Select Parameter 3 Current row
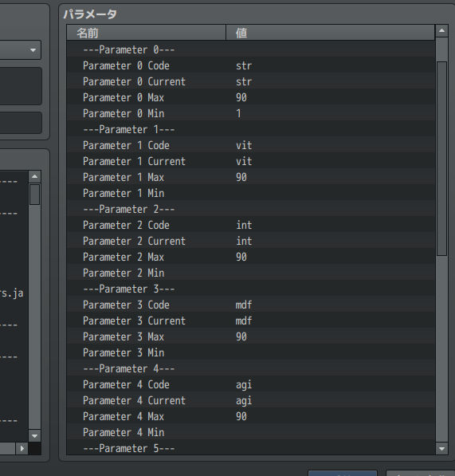This screenshot has width=455, height=476. click(251, 321)
